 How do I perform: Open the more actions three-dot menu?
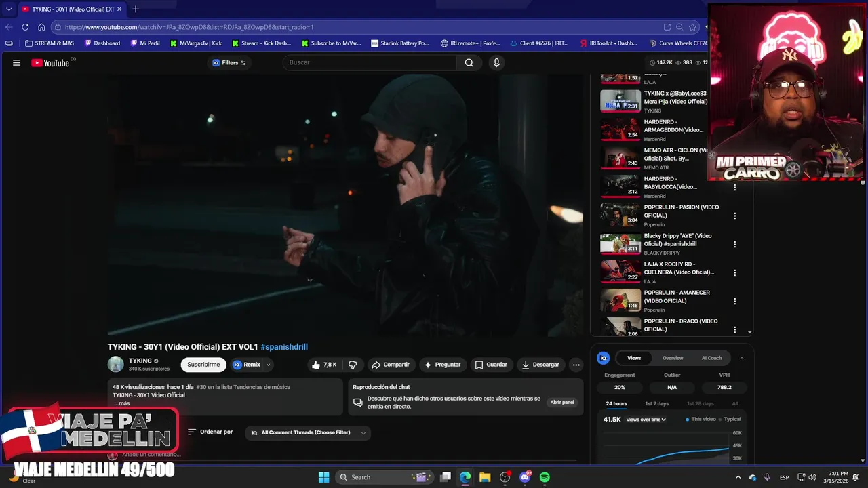(576, 365)
